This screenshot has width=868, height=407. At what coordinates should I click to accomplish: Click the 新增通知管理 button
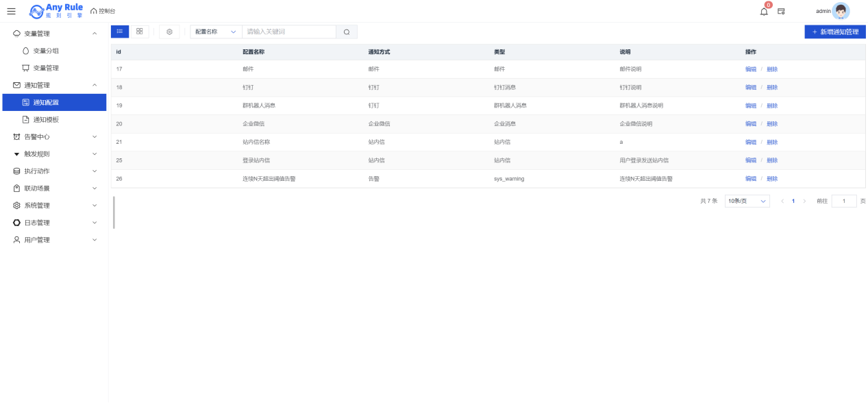click(834, 32)
